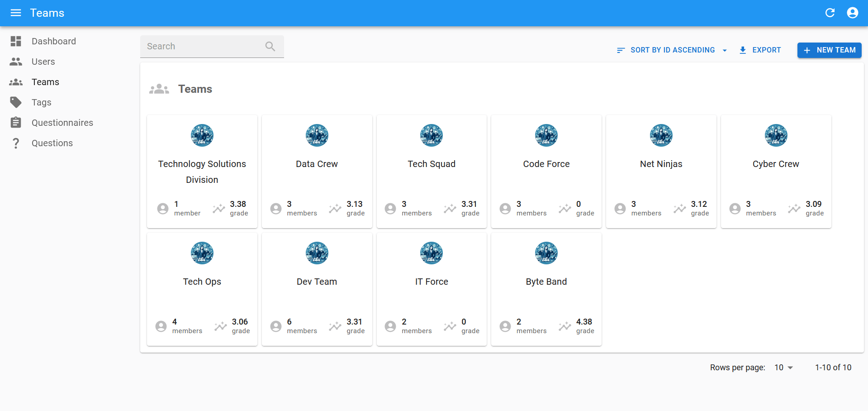Select Teams in the sidebar

[45, 82]
